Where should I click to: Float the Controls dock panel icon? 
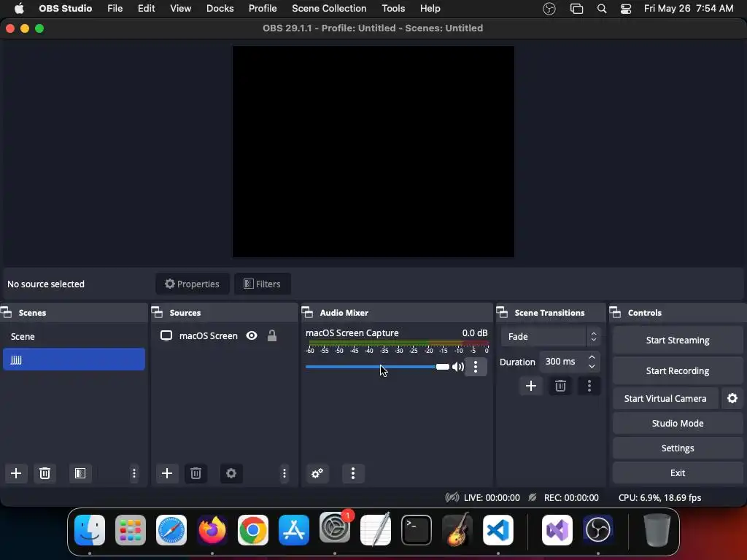616,313
